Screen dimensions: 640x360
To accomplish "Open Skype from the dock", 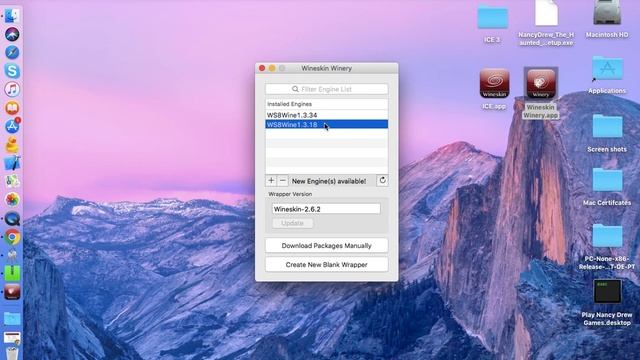I will coord(12,71).
